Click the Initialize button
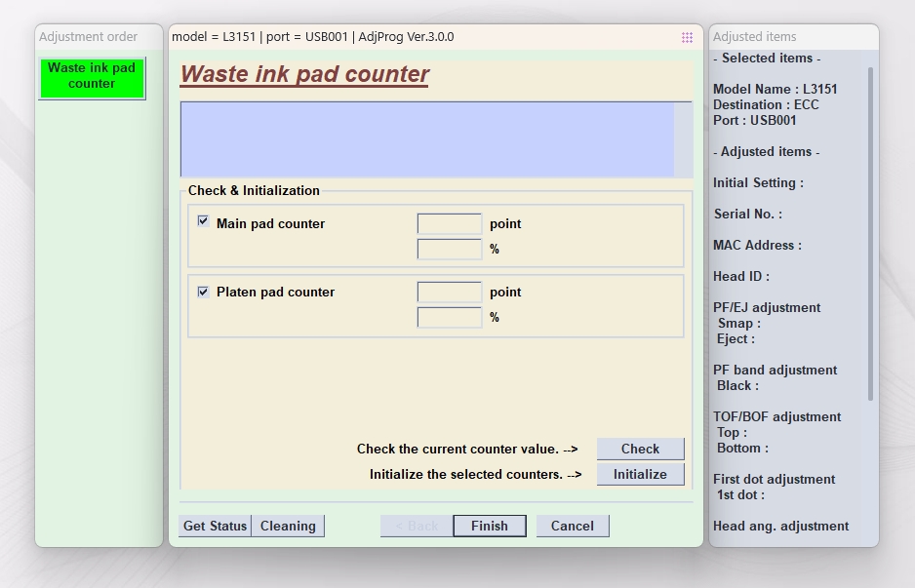Image resolution: width=915 pixels, height=588 pixels. [x=640, y=474]
